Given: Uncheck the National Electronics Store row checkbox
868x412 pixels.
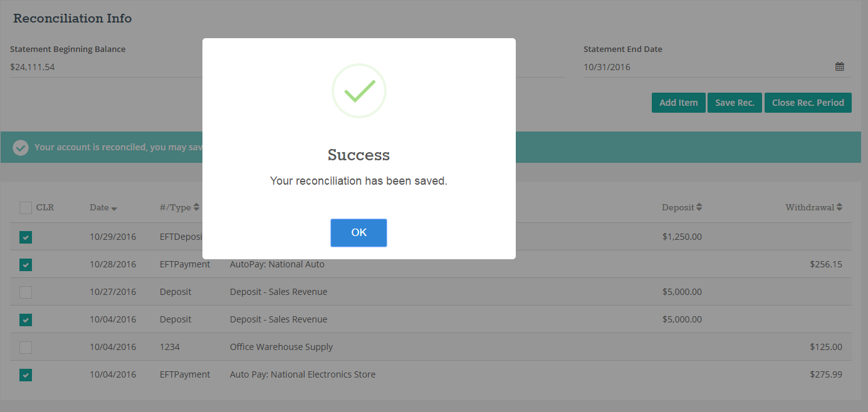Looking at the screenshot, I should pos(25,375).
